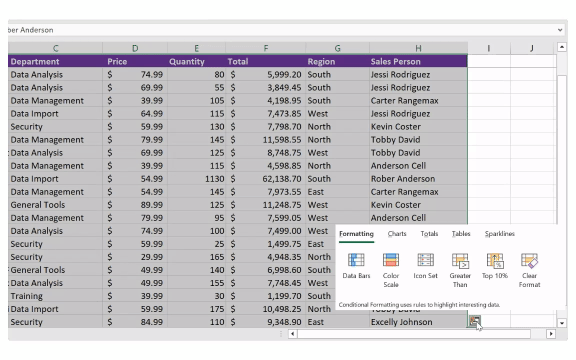Click the Quick Analysis button icon
This screenshot has width=576, height=360.
pyautogui.click(x=474, y=321)
